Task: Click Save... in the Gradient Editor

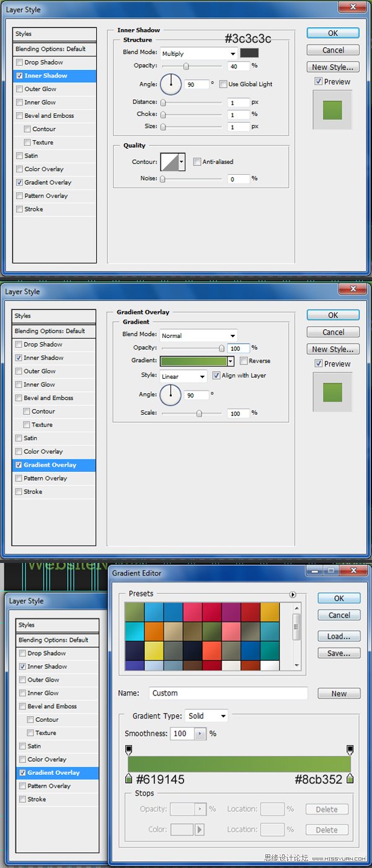Action: click(339, 653)
